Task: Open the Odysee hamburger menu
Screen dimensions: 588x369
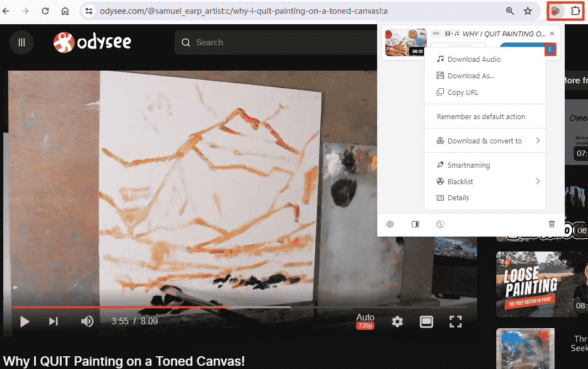Action: click(x=22, y=42)
